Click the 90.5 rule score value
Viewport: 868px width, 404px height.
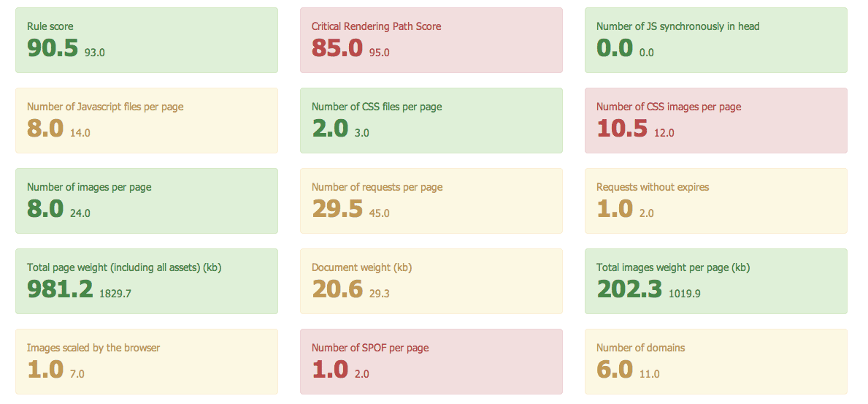(53, 48)
